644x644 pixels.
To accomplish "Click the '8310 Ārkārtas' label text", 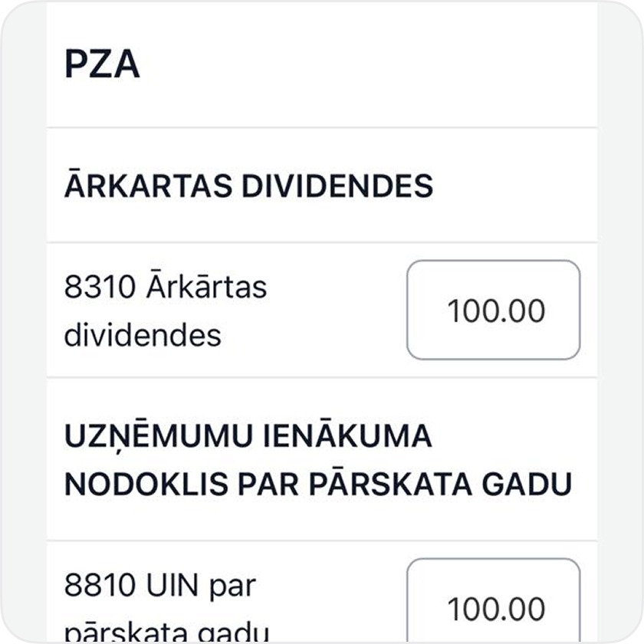I will pos(166,286).
